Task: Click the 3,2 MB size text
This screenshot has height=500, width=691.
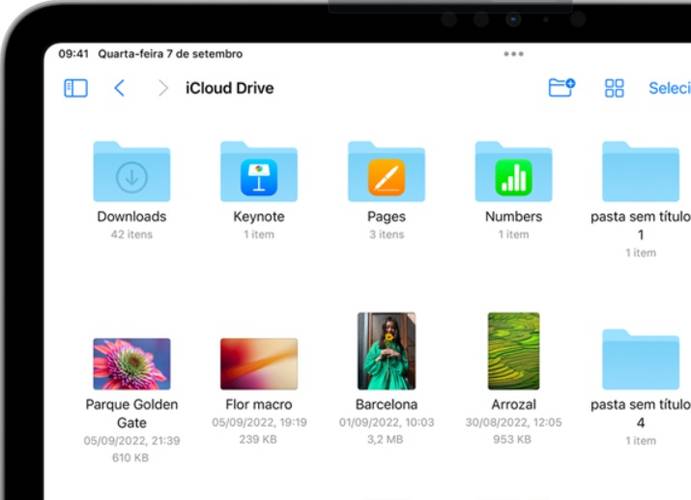Action: tap(386, 440)
